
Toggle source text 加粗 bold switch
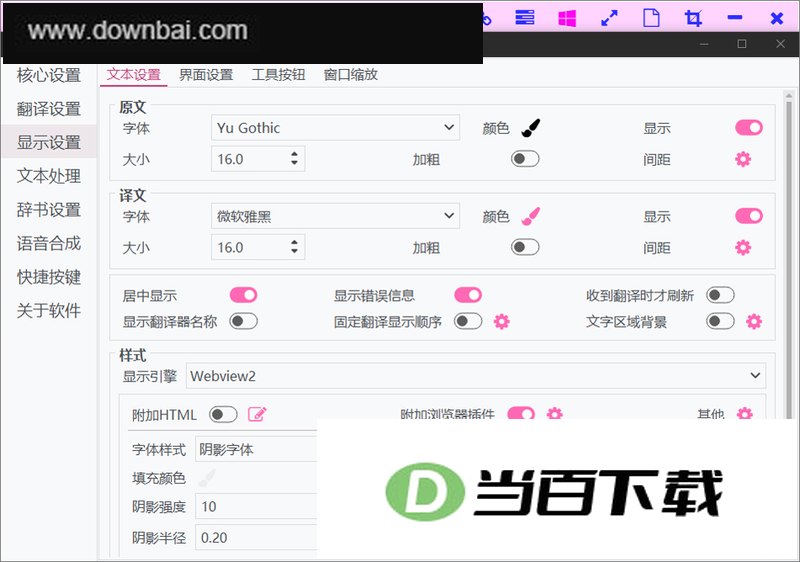(x=525, y=159)
